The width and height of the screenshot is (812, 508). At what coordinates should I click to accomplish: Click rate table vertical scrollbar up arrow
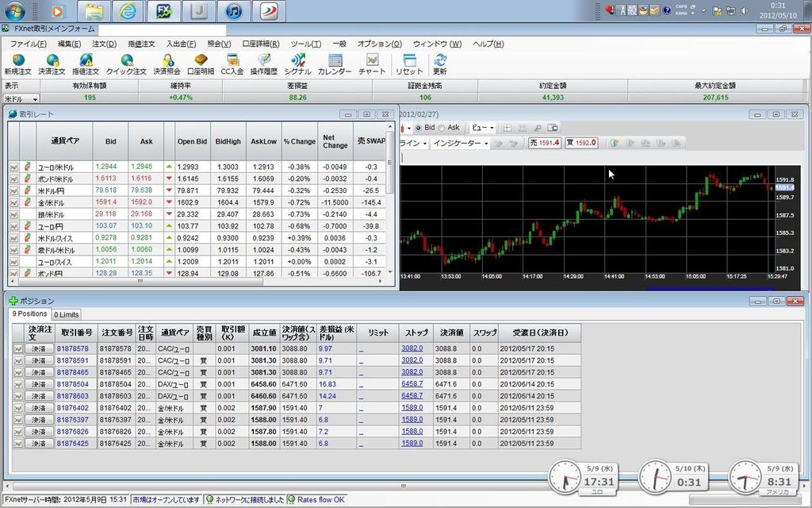click(x=390, y=126)
